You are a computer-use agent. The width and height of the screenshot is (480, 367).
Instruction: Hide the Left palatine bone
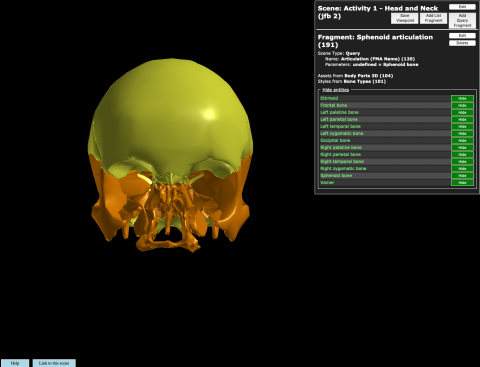coord(462,112)
